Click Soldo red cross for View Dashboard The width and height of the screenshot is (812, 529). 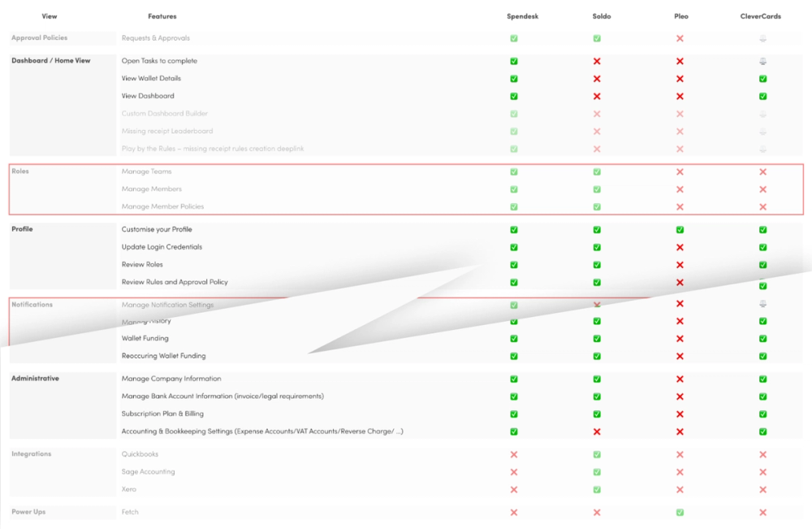pyautogui.click(x=597, y=97)
